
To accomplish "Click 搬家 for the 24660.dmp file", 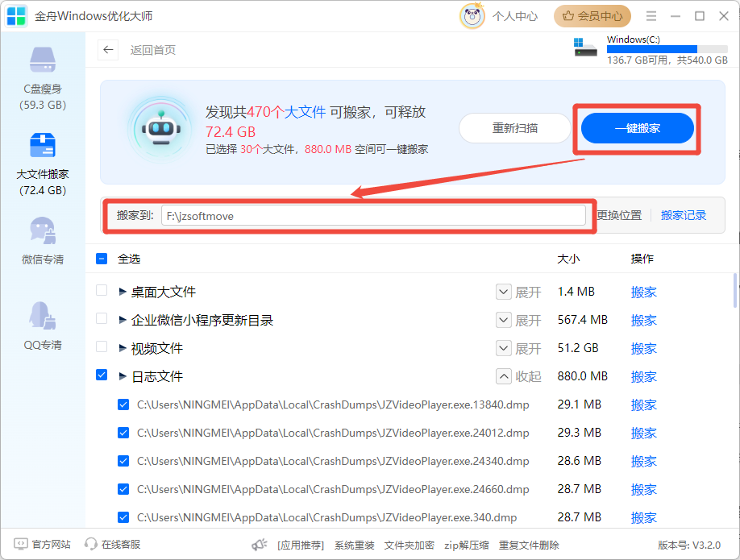I will (x=644, y=489).
